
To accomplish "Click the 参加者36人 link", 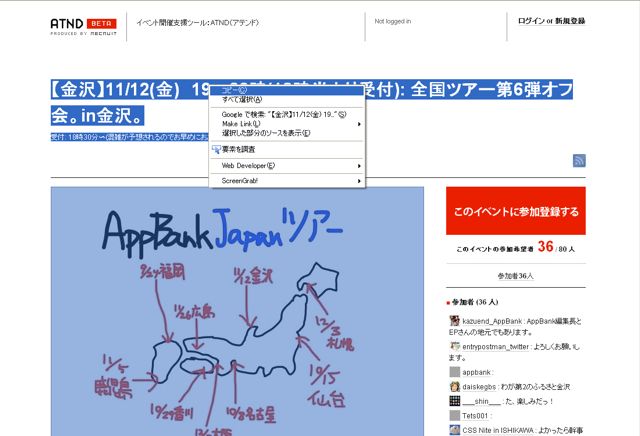I will [516, 276].
